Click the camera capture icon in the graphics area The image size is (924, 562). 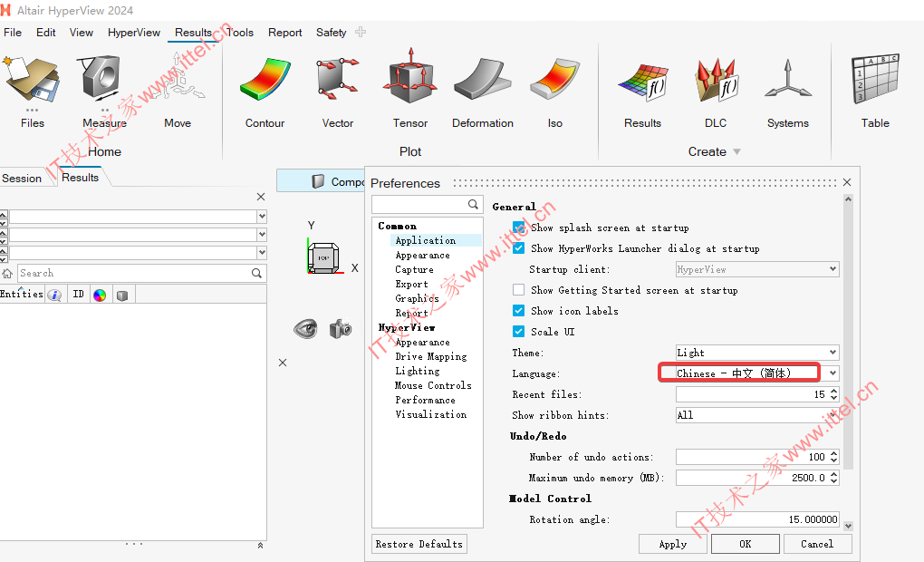click(x=341, y=328)
